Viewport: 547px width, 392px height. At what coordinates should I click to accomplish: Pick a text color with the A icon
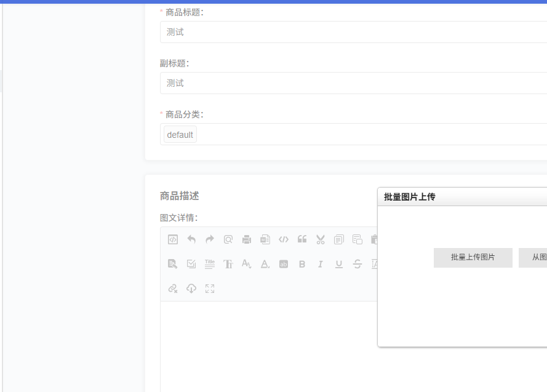(x=265, y=264)
